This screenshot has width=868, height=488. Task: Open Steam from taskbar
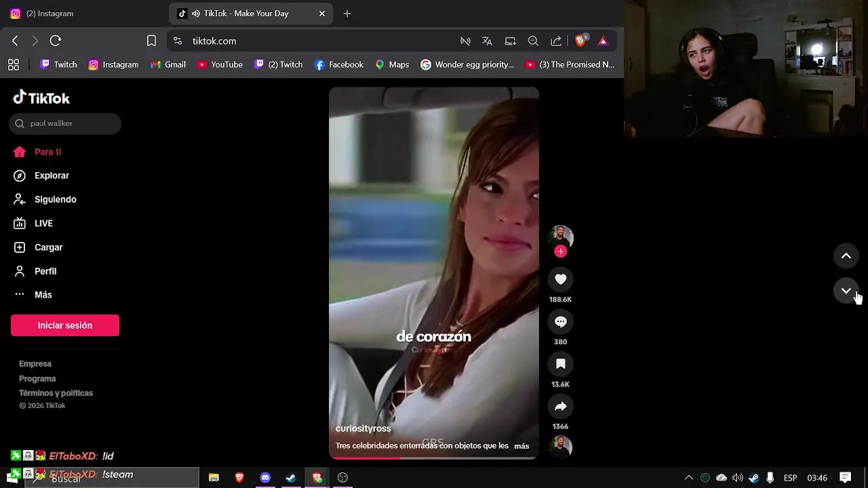(x=291, y=477)
